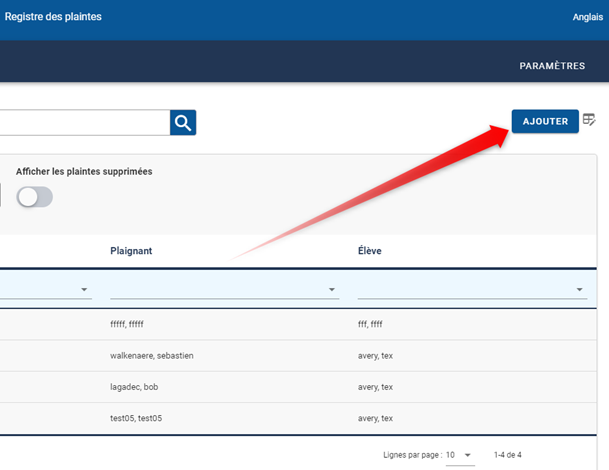Toggle Afficher les plaintes supprimées switch

[34, 197]
